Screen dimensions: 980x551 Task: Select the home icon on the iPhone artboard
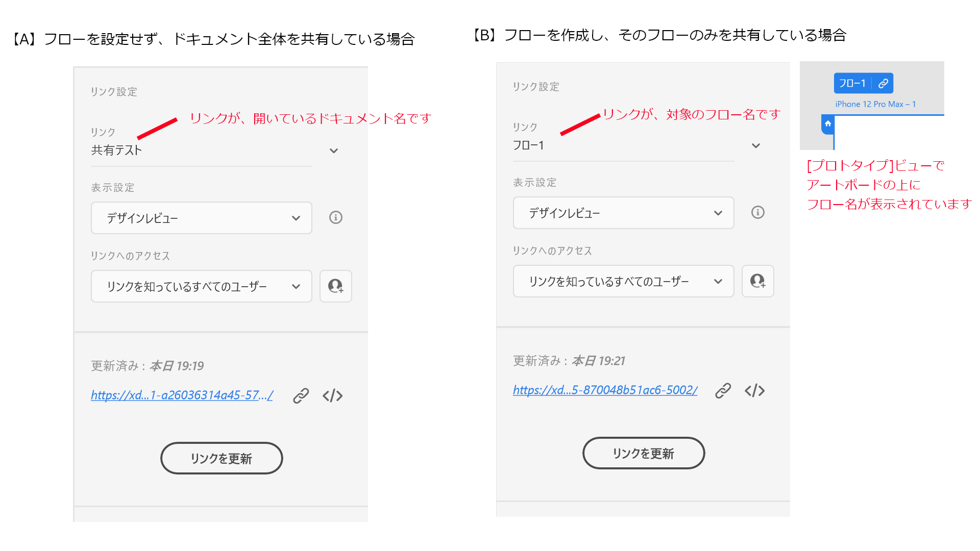(x=828, y=124)
